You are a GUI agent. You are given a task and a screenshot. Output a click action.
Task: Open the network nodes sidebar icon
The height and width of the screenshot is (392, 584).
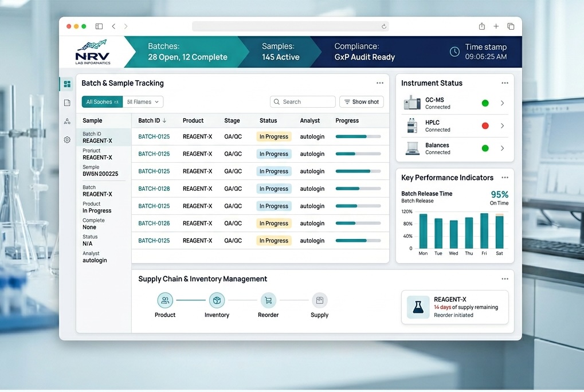click(67, 121)
